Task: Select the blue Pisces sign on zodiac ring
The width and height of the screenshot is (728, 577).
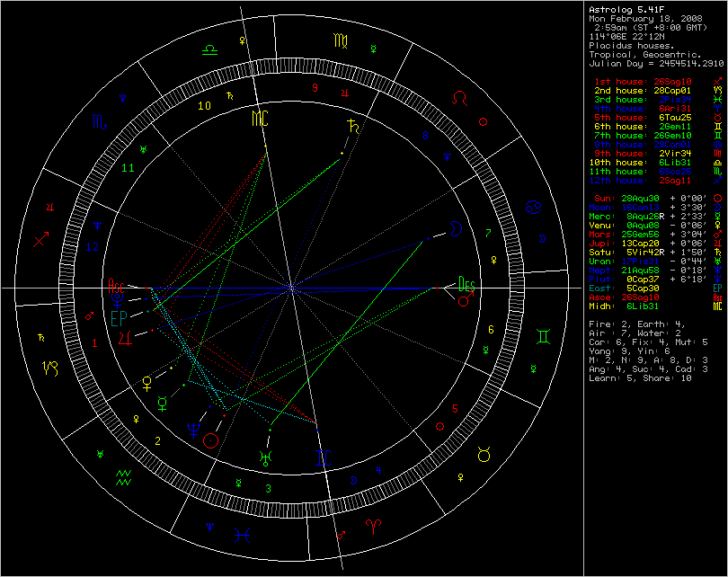Action: pyautogui.click(x=242, y=536)
